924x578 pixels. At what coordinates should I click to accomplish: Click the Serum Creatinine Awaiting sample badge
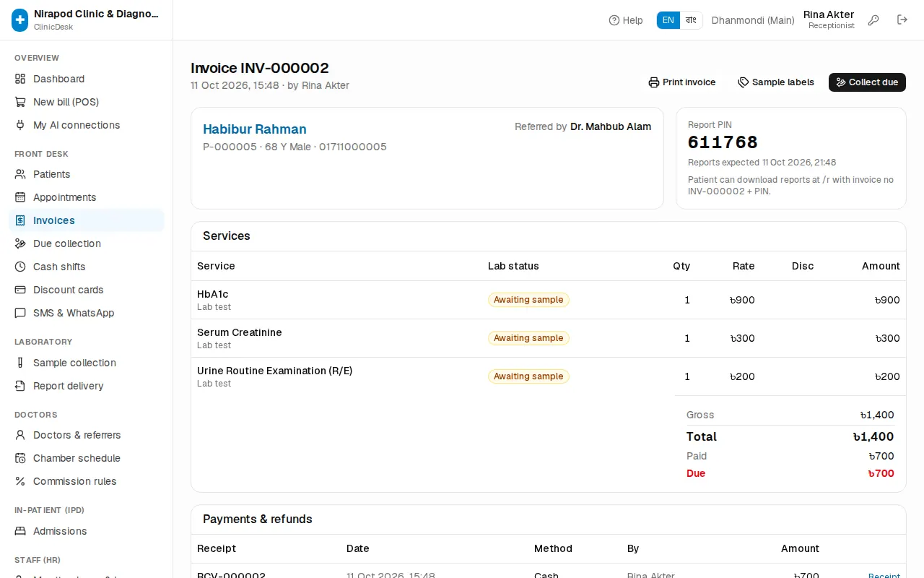(528, 338)
